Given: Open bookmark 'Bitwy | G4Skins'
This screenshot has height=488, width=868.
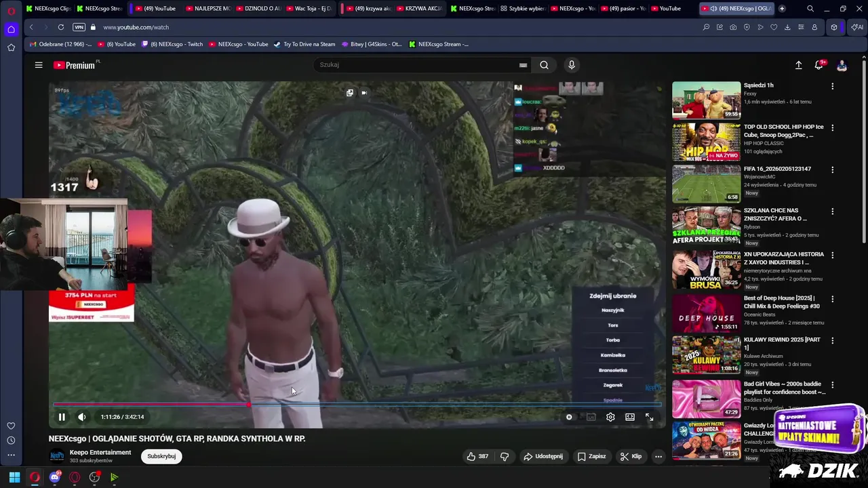Looking at the screenshot, I should pyautogui.click(x=372, y=44).
